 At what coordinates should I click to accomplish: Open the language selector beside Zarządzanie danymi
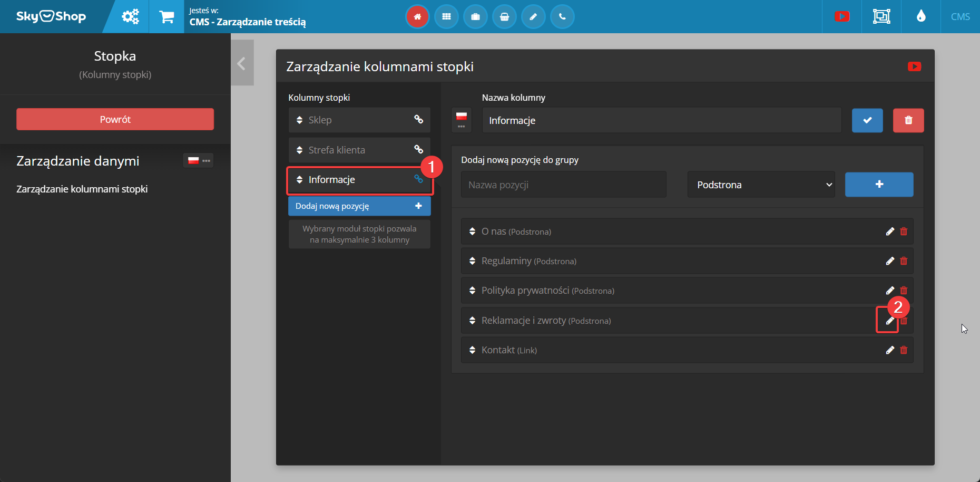point(199,160)
